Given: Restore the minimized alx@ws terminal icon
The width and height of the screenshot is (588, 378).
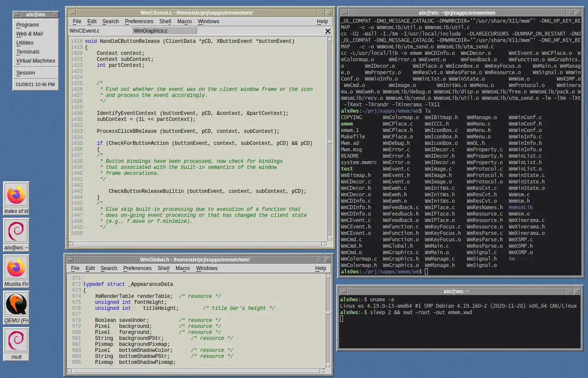Looking at the screenshot, I should [16, 231].
